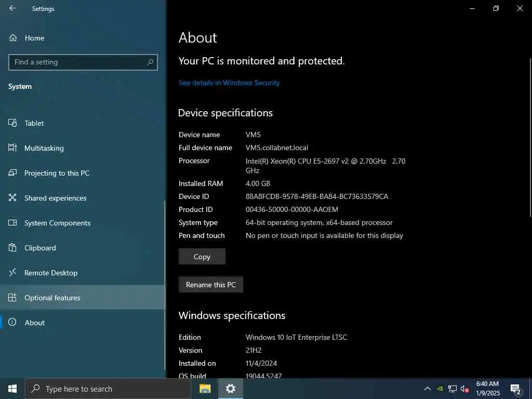Click the Windows specifications heading

click(x=232, y=315)
